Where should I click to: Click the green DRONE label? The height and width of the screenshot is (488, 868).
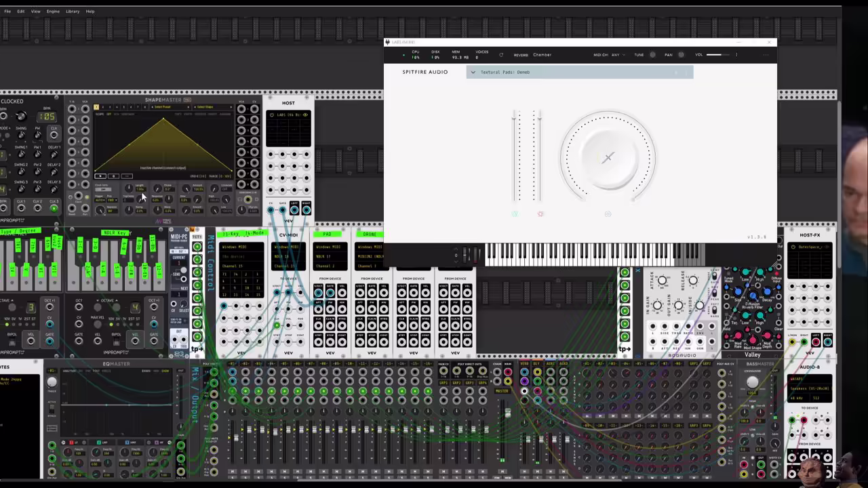point(370,235)
